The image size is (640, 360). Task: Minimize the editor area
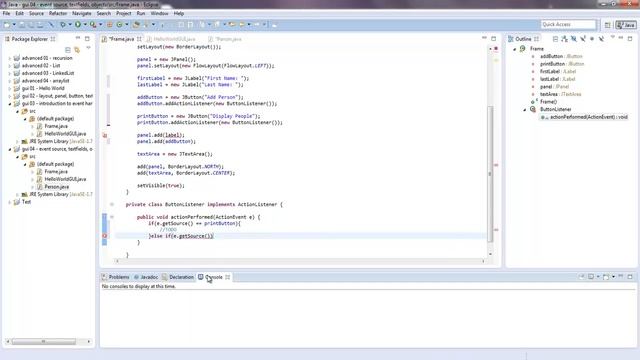point(484,38)
